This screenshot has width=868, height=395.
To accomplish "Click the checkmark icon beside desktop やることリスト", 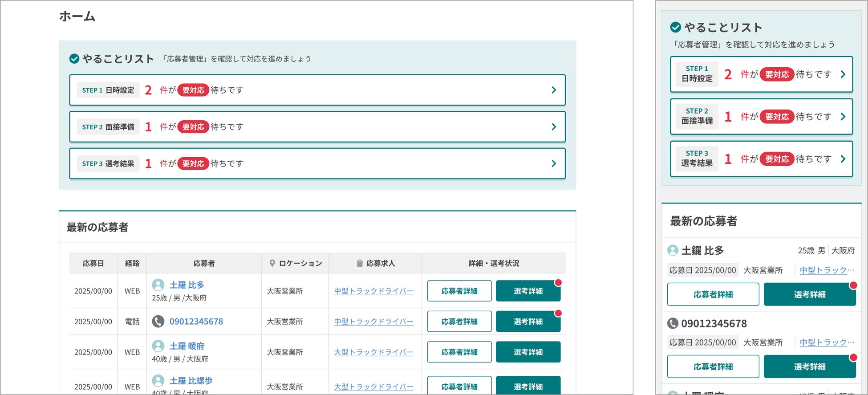I will click(x=74, y=59).
